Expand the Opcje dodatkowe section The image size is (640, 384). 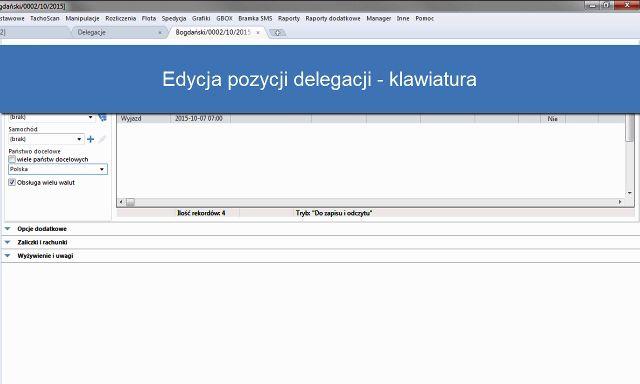8,229
